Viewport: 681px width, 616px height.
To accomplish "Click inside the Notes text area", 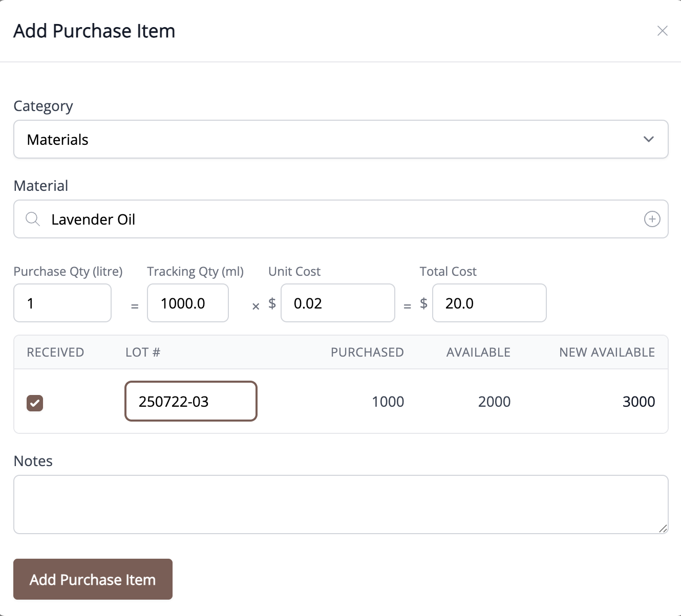I will point(341,504).
